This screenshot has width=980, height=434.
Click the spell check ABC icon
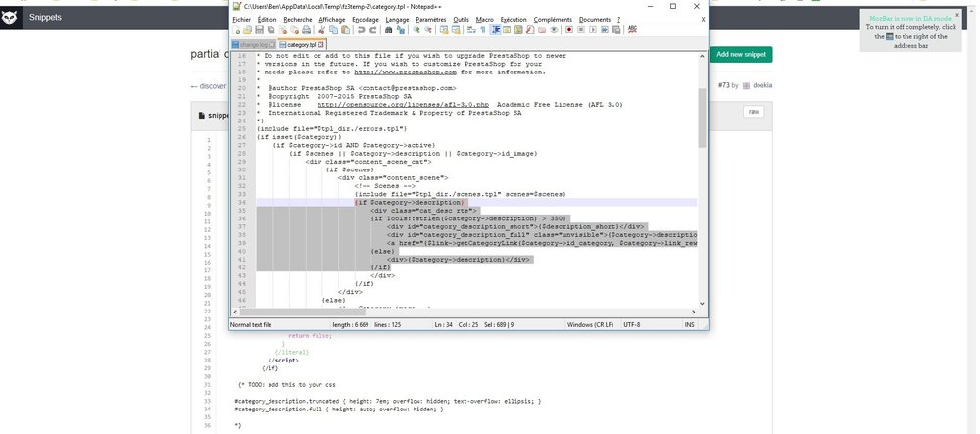pos(631,30)
